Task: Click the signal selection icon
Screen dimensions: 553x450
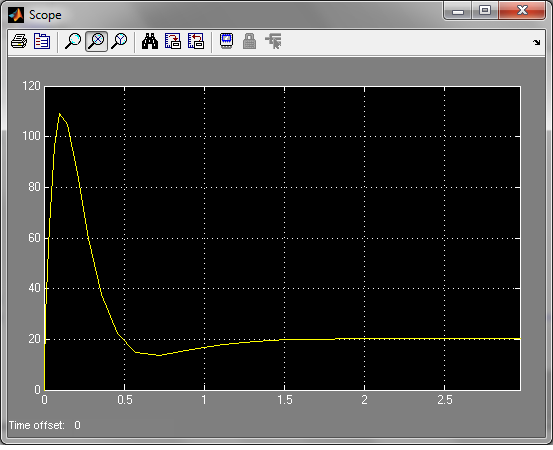Action: [x=273, y=41]
